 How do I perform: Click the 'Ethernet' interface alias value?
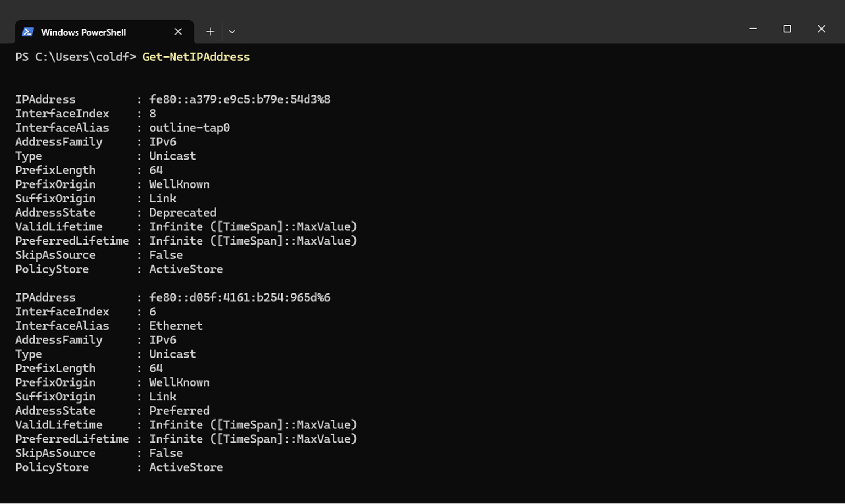point(176,326)
